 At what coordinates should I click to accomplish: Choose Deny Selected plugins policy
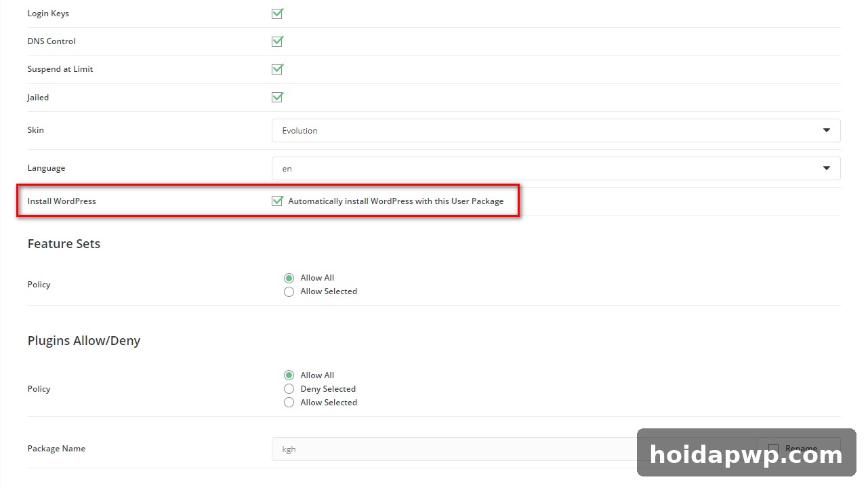click(x=289, y=389)
